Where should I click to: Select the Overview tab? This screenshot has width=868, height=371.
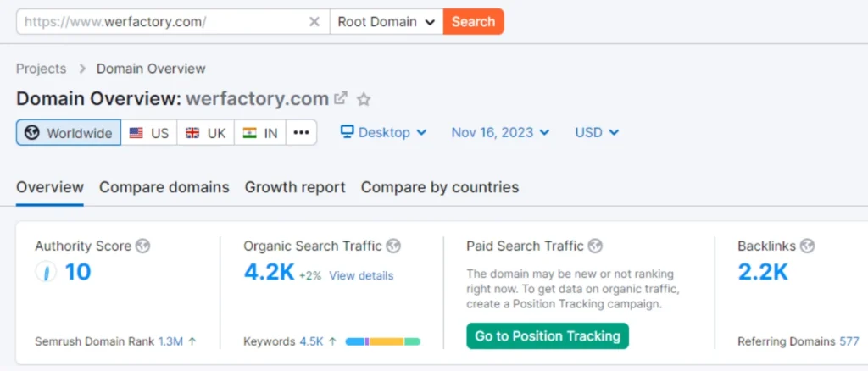[50, 187]
